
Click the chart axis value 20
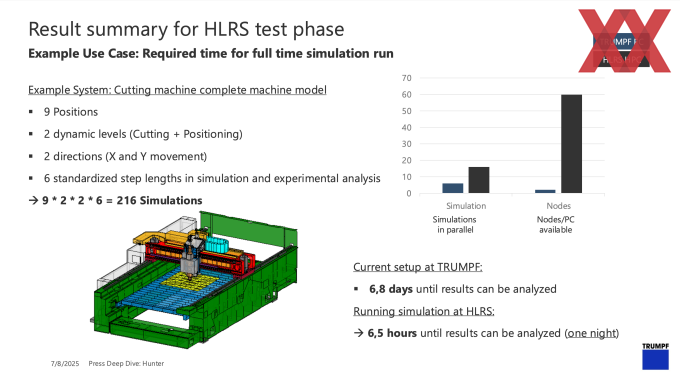[x=406, y=160]
